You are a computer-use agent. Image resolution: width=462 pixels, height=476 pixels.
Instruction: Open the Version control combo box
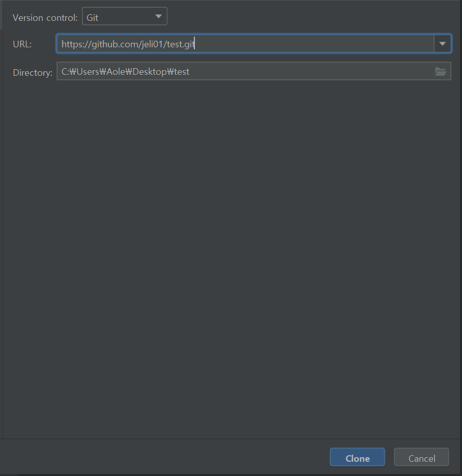point(125,16)
